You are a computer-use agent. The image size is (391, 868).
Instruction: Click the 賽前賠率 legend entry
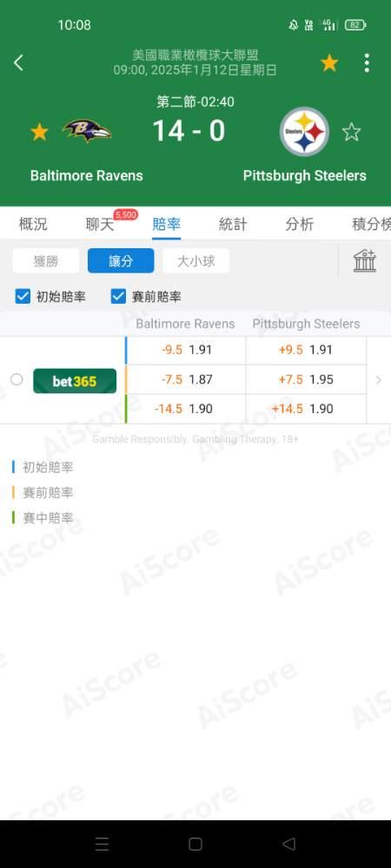[x=43, y=493]
